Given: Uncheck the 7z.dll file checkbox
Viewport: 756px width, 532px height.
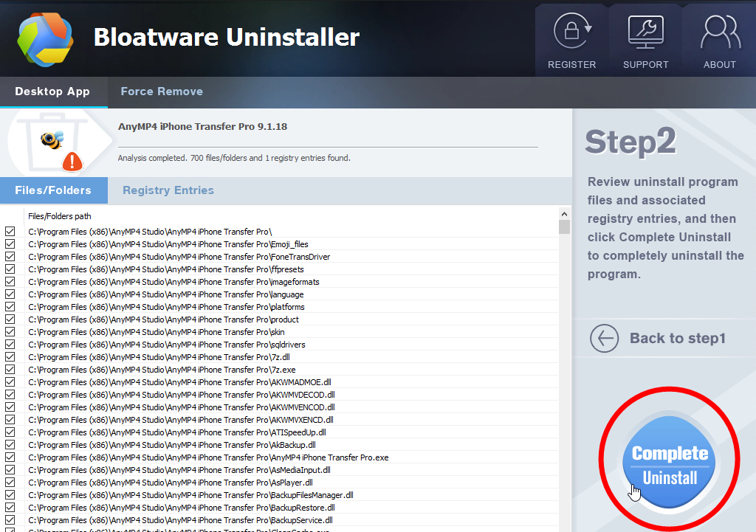Looking at the screenshot, I should [10, 357].
